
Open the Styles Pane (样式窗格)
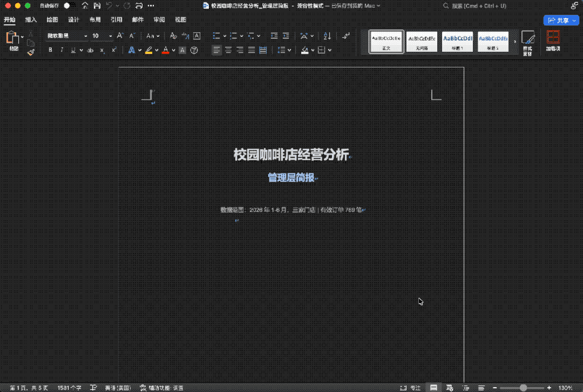528,43
